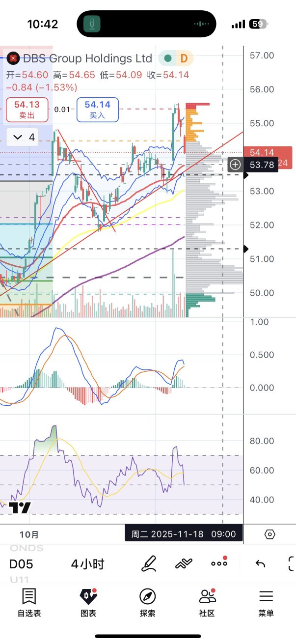Open the three-dot more options menu
This screenshot has height=644, width=296.
(x=219, y=563)
